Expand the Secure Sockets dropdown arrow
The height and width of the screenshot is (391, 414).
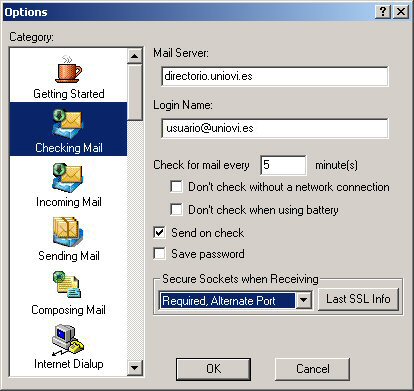click(x=304, y=300)
